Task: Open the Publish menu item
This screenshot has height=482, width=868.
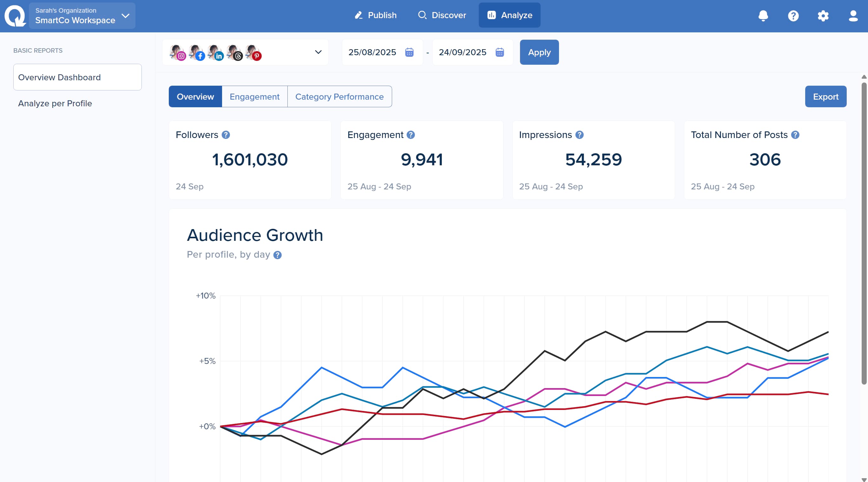Action: click(375, 15)
